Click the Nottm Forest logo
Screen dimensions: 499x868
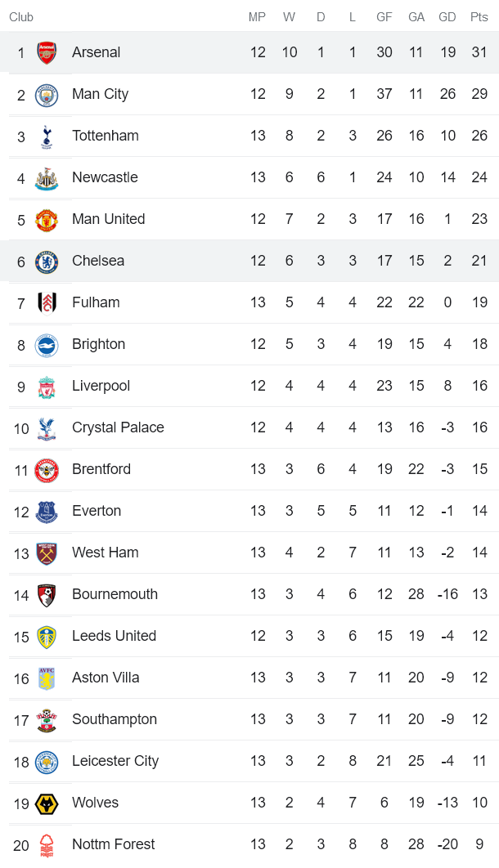pos(47,845)
